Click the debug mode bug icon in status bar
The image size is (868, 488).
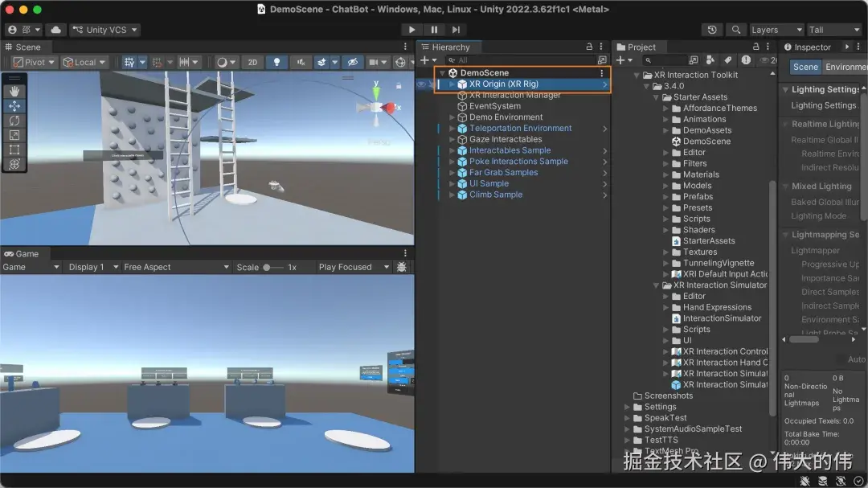(x=805, y=481)
